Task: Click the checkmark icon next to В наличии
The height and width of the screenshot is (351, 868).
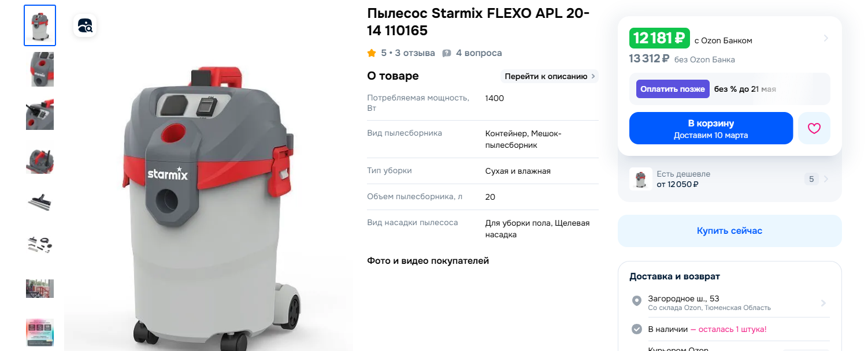Action: (637, 329)
